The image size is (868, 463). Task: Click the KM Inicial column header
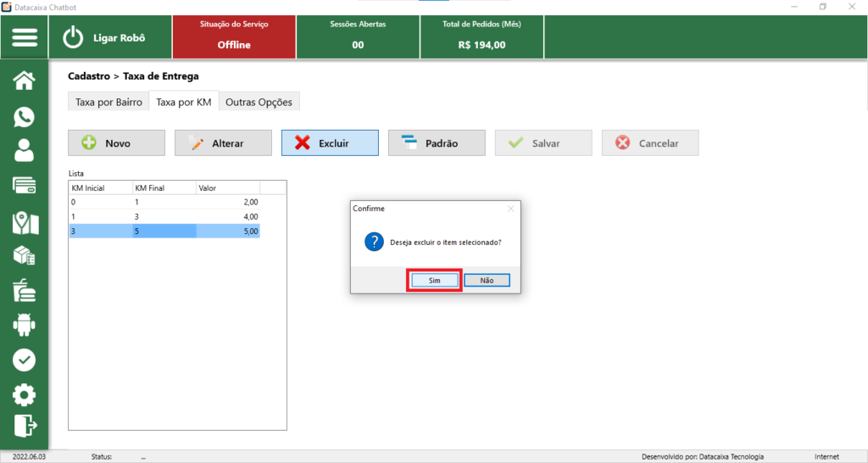point(100,187)
